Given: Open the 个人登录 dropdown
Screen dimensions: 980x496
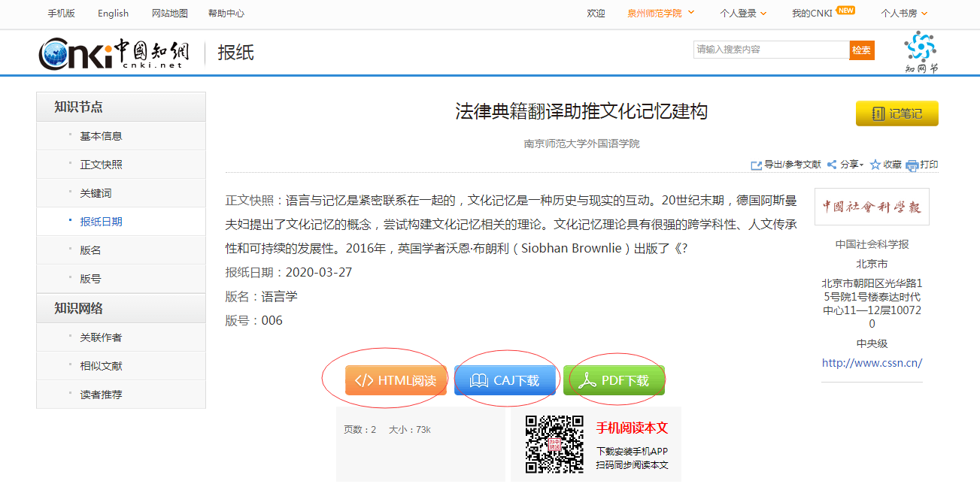Looking at the screenshot, I should [743, 14].
